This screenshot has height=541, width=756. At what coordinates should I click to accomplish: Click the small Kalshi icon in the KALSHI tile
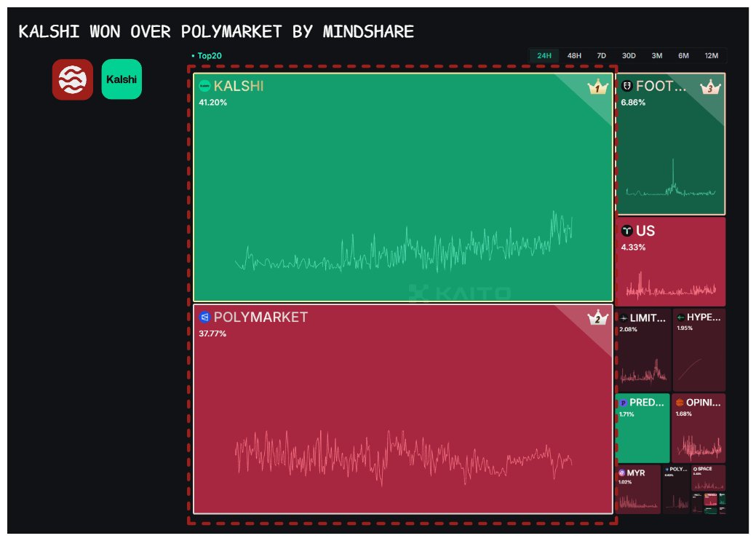tap(204, 86)
